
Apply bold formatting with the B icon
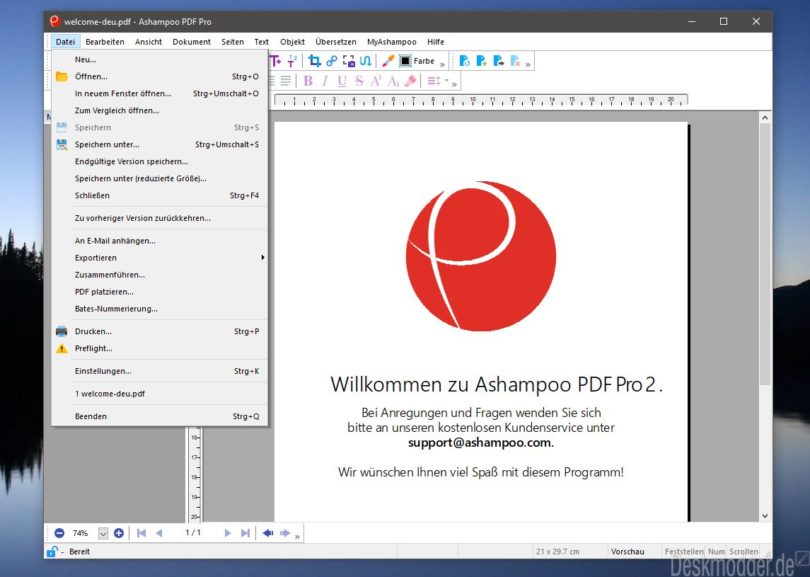[x=307, y=81]
